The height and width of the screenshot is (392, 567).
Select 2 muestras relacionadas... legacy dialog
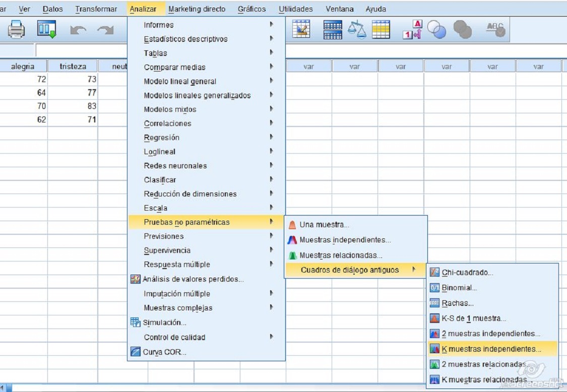(x=492, y=364)
